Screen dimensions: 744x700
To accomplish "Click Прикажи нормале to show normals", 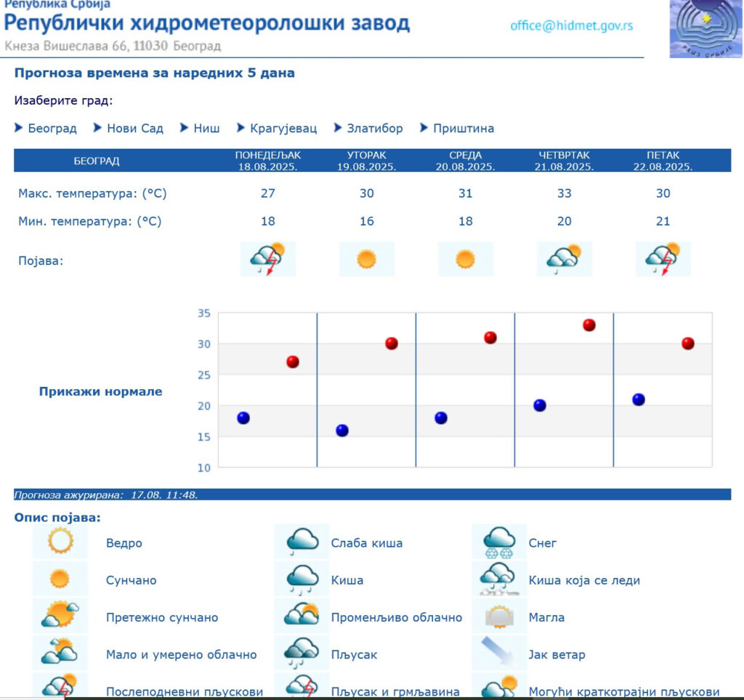I will (x=100, y=391).
